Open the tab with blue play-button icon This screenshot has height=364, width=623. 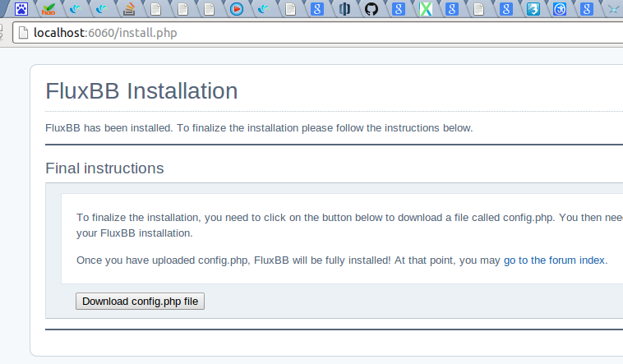click(x=237, y=9)
